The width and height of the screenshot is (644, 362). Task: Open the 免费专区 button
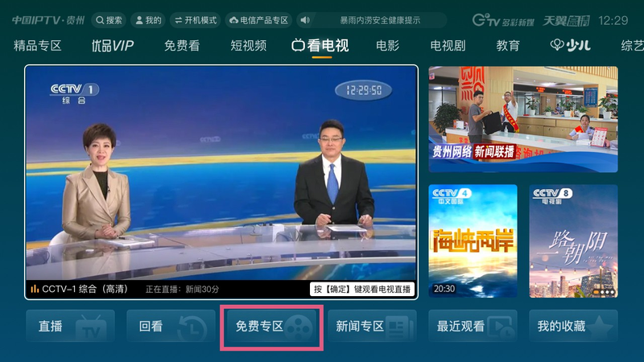point(271,327)
